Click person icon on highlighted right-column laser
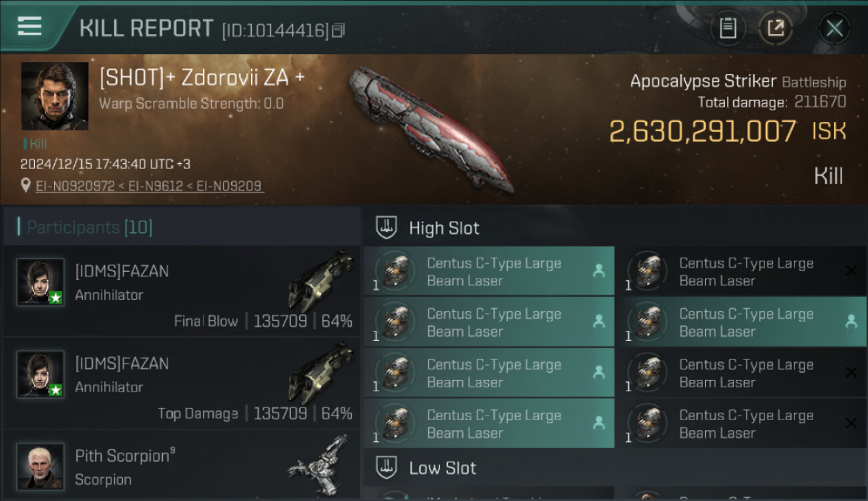868x501 pixels. (851, 321)
